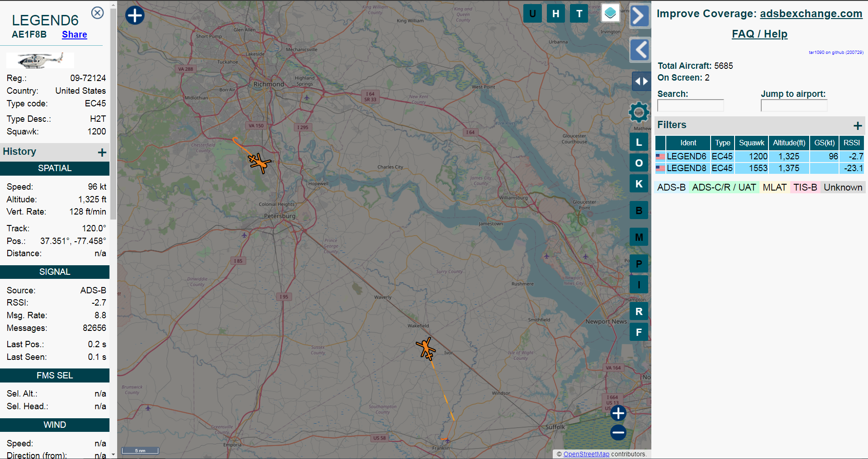This screenshot has width=868, height=459.
Task: Toggle the O map option button
Action: click(x=639, y=163)
